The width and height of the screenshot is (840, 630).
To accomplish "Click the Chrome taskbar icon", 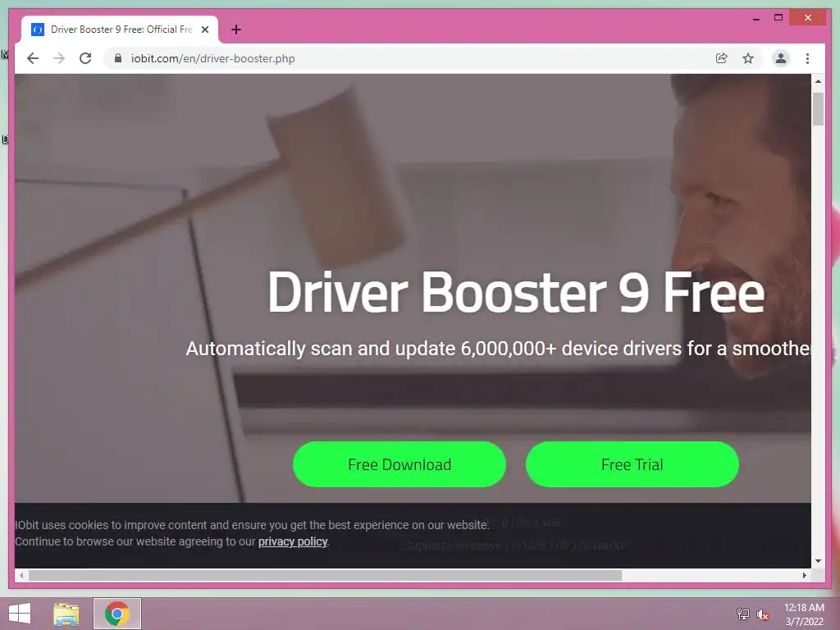I will point(117,614).
